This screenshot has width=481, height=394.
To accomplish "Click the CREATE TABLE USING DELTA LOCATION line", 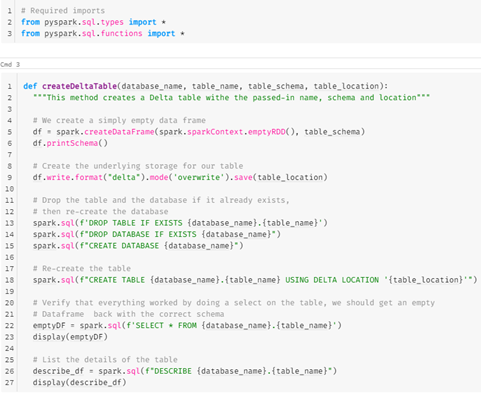I will (255, 280).
